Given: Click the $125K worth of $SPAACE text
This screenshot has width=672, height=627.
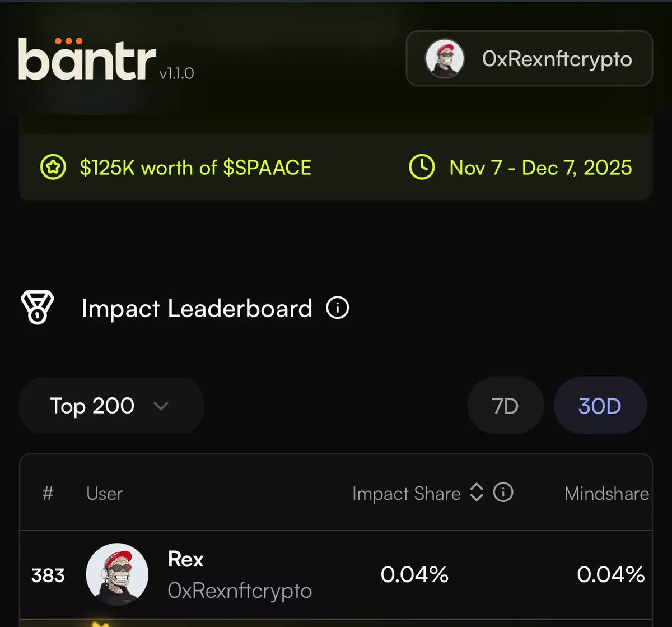Looking at the screenshot, I should [195, 168].
